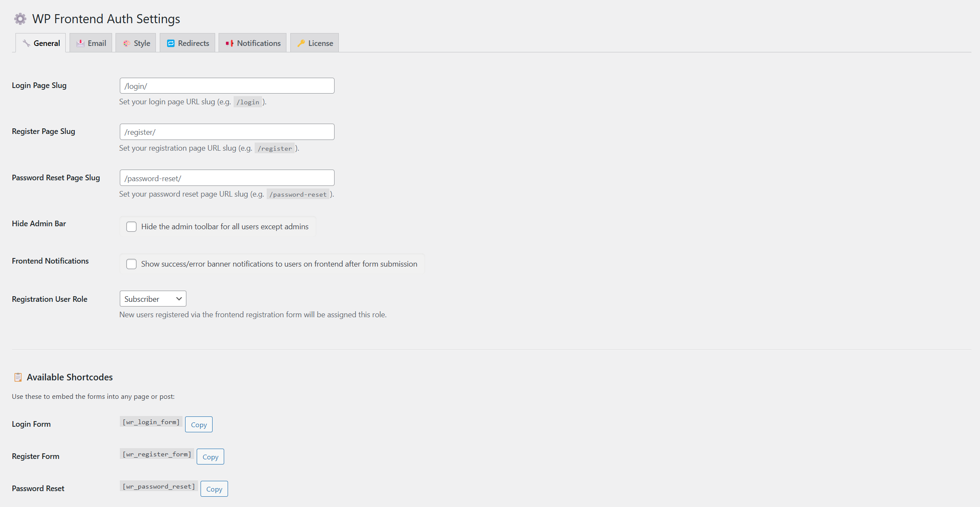Click the [wr_password_reset] shortcode text

159,486
